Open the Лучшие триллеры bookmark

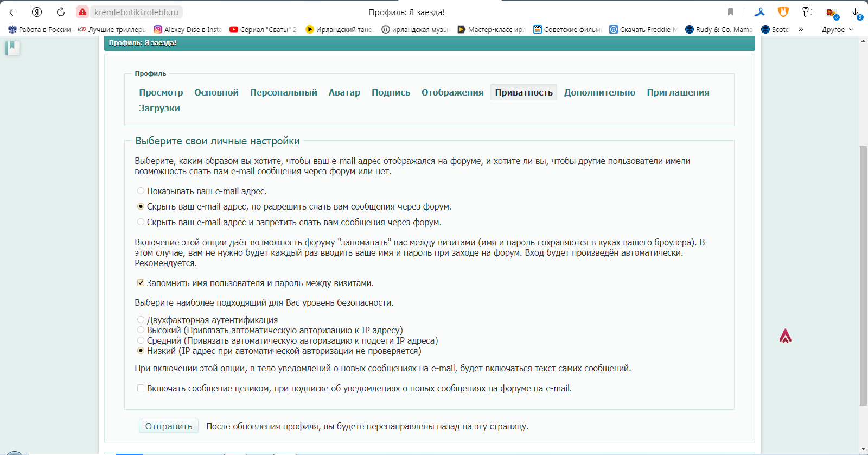pyautogui.click(x=111, y=29)
